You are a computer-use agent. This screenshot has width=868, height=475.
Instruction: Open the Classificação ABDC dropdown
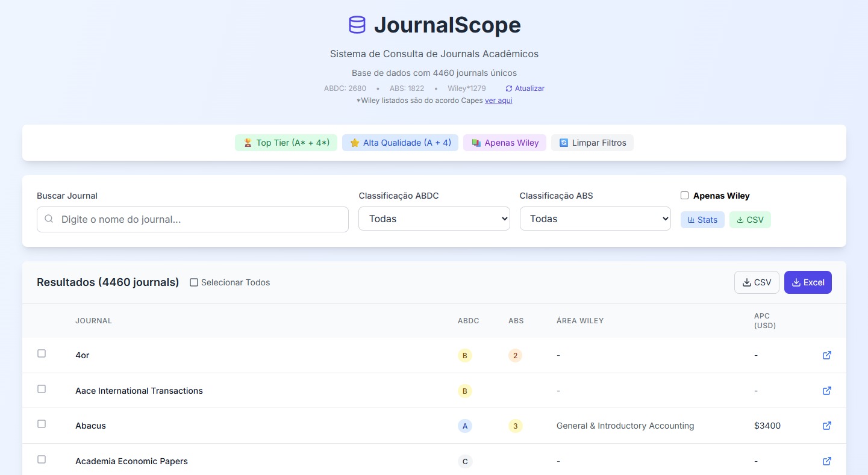coord(434,219)
